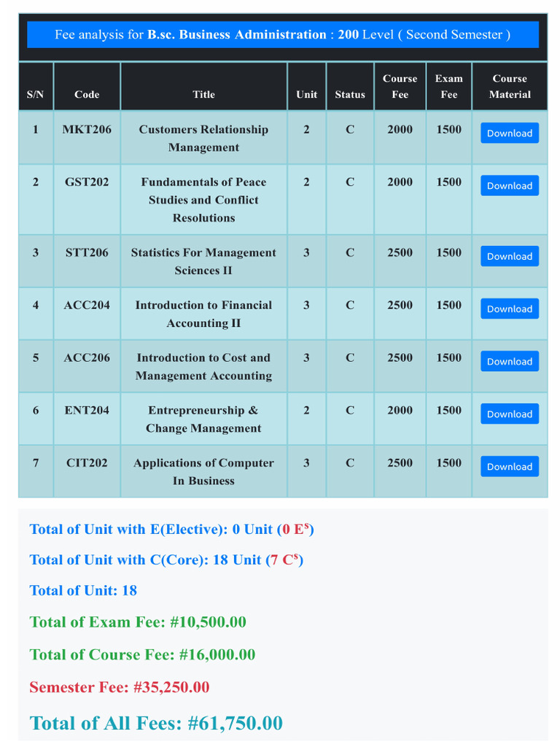Viewport: 560px width, 747px height.
Task: Click Total of All Fees #61,750.00
Action: click(x=156, y=723)
